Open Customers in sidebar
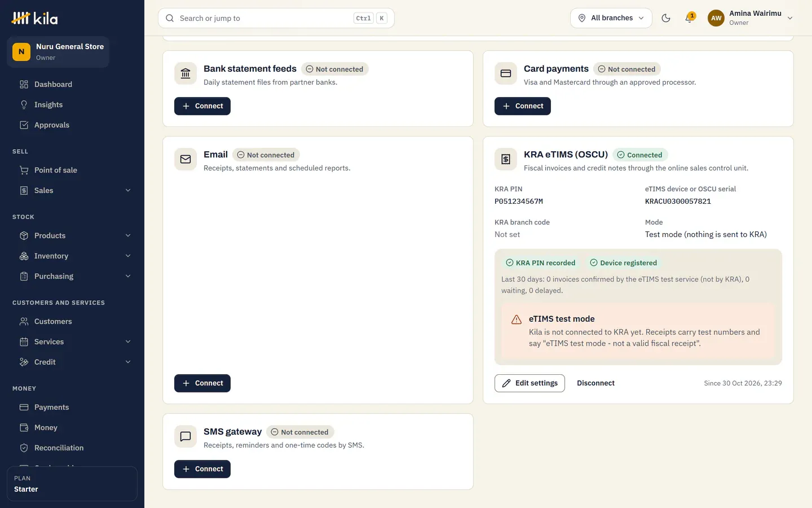This screenshot has height=508, width=812. tap(72, 321)
